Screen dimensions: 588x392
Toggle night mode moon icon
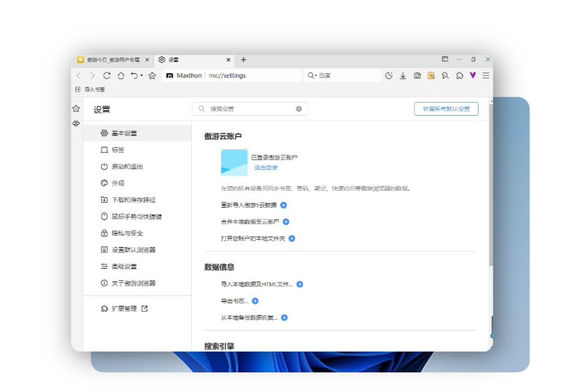click(389, 75)
